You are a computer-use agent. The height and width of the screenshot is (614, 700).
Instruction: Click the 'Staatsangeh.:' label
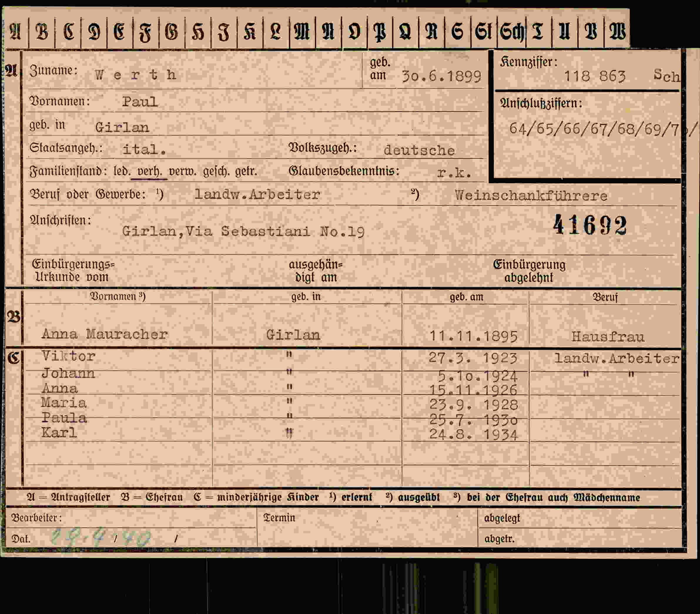tap(66, 148)
